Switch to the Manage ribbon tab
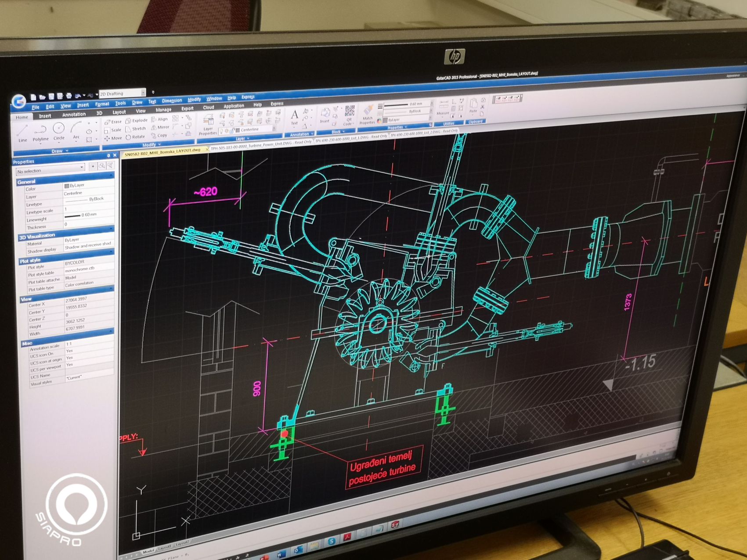The image size is (747, 560). (163, 110)
